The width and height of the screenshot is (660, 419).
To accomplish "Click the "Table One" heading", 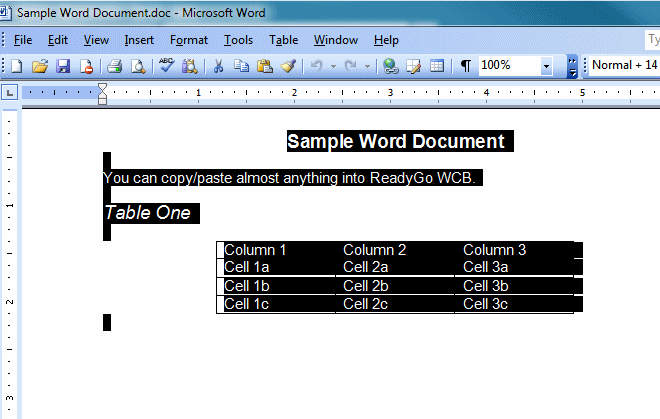I will (x=148, y=213).
